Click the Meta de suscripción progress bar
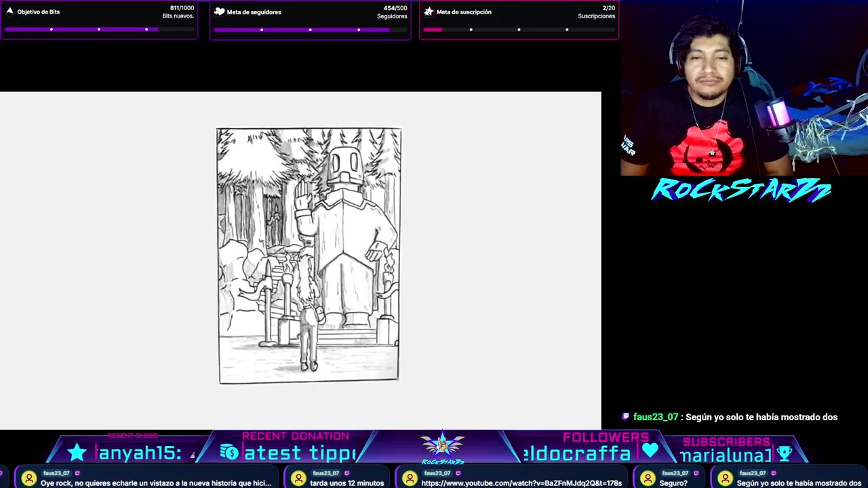Image resolution: width=868 pixels, height=488 pixels. click(519, 30)
